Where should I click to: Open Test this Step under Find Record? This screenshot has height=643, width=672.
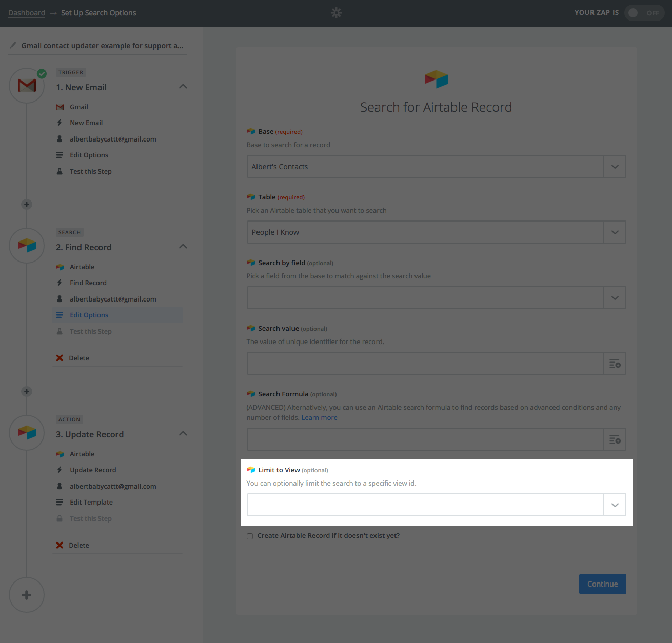[91, 331]
